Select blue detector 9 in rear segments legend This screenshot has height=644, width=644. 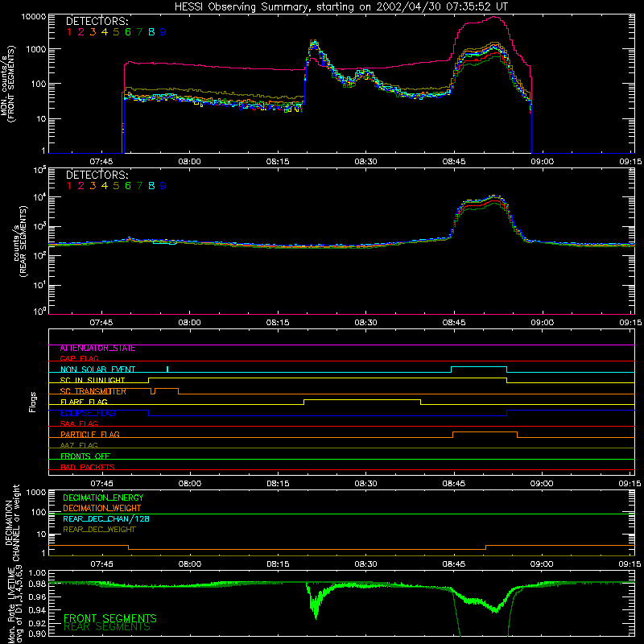(x=163, y=186)
